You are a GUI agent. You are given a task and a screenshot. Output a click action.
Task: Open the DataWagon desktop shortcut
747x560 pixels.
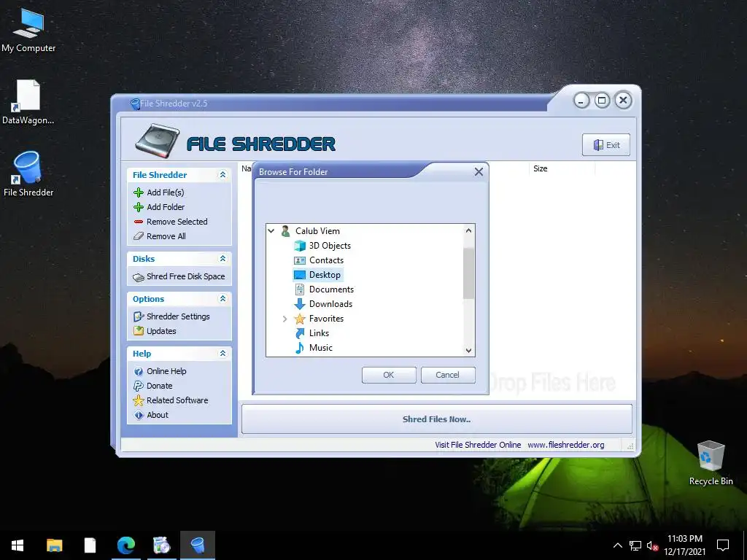pyautogui.click(x=28, y=96)
